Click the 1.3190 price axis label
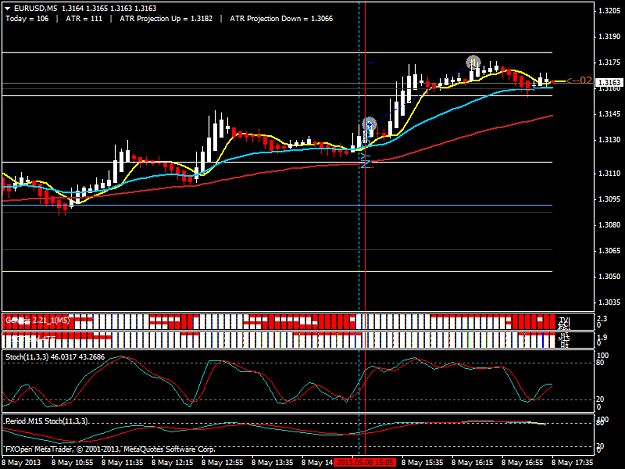 (609, 37)
